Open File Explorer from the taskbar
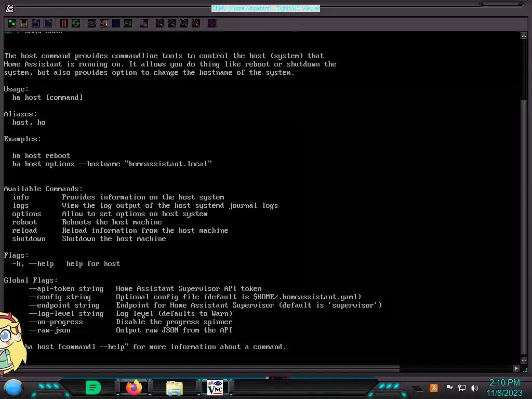The height and width of the screenshot is (399, 532). click(175, 388)
